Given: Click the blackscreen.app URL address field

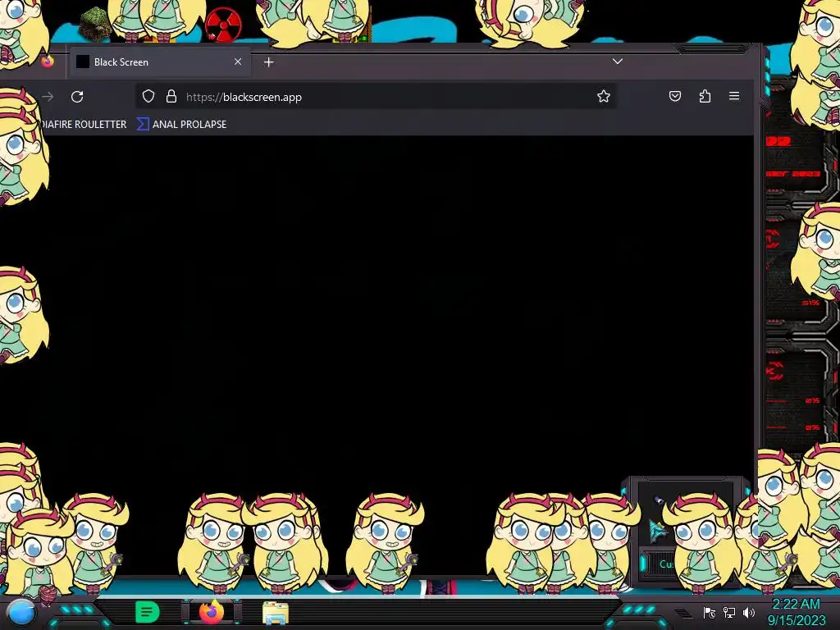Looking at the screenshot, I should [x=375, y=97].
